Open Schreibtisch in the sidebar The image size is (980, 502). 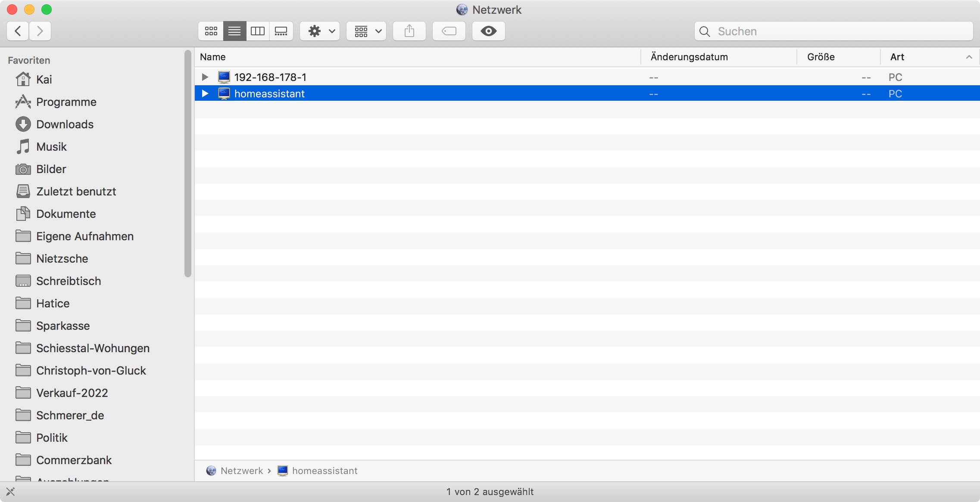click(68, 281)
